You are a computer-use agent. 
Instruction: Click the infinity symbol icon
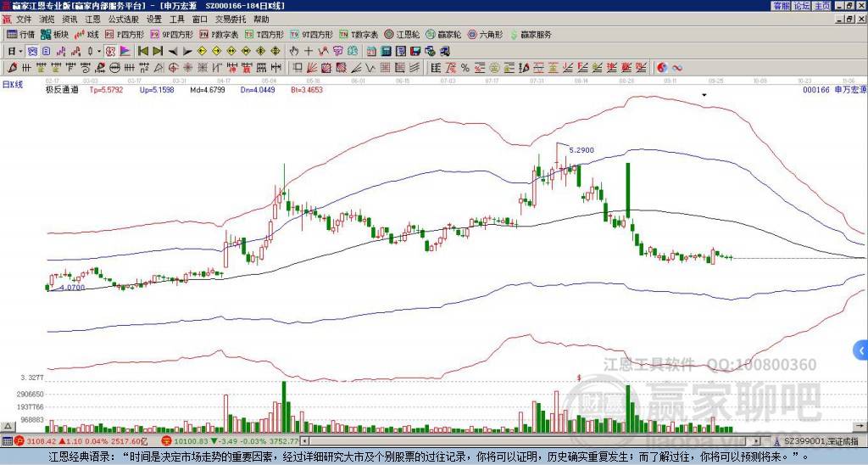(x=676, y=68)
